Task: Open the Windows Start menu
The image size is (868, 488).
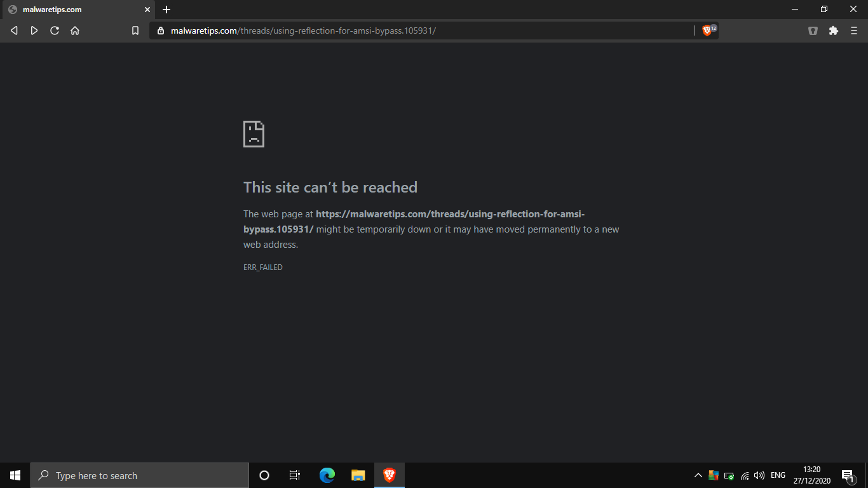Action: click(15, 475)
